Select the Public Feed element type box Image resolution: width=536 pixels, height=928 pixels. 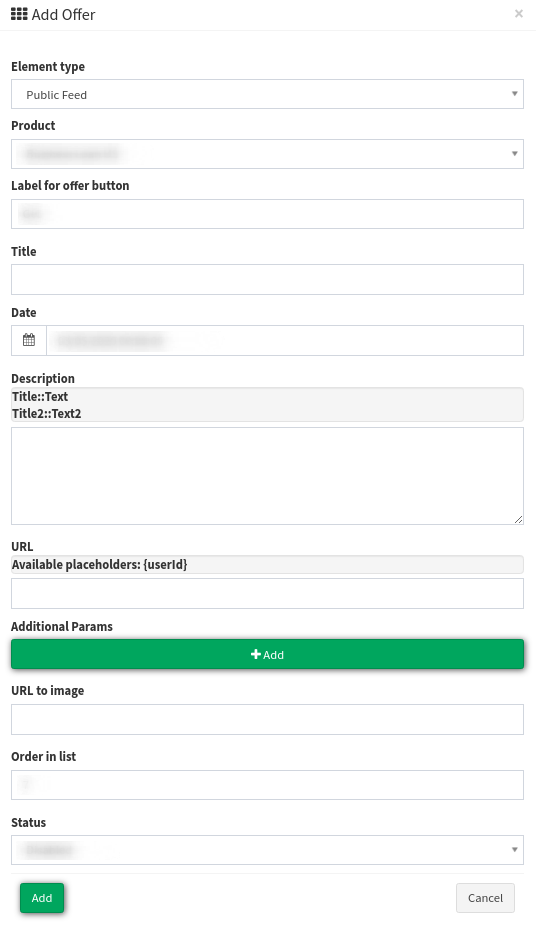pos(267,94)
